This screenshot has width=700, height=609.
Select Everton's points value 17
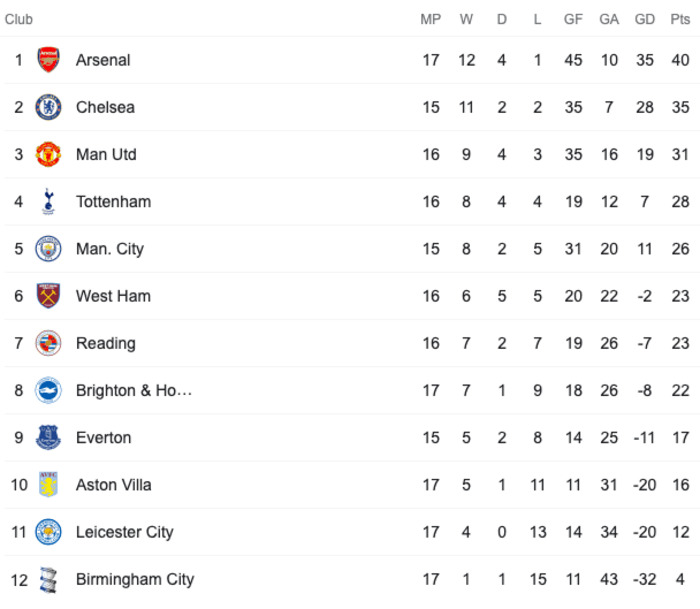(x=680, y=438)
